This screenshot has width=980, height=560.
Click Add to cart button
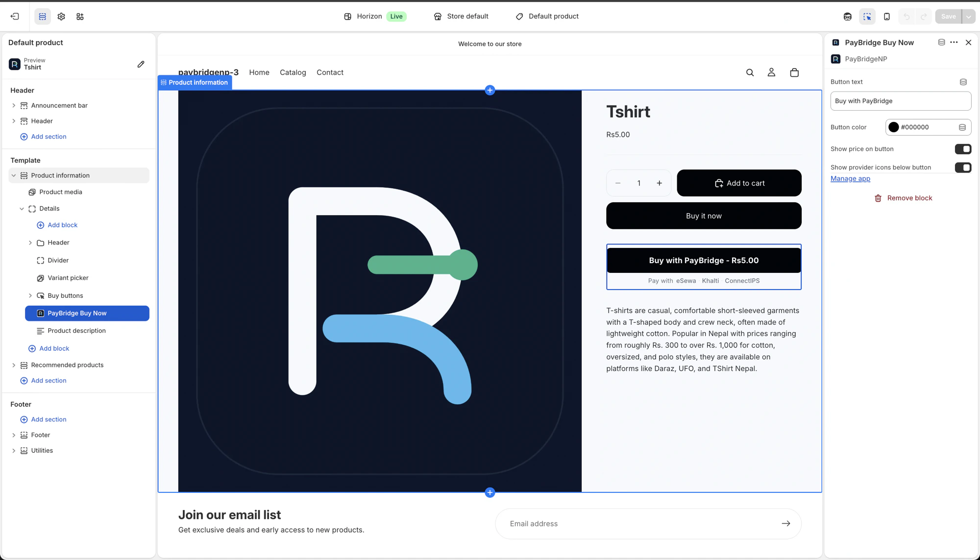coord(739,183)
